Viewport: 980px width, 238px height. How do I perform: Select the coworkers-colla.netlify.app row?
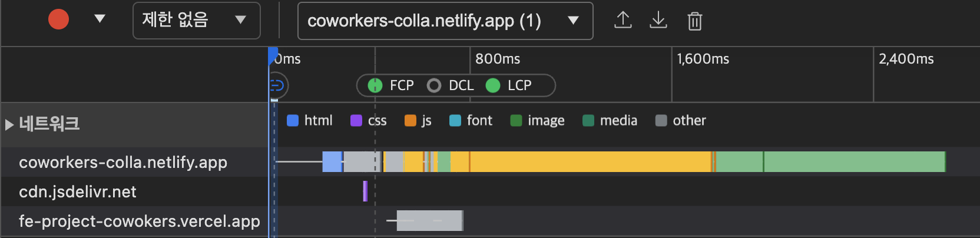(x=123, y=162)
